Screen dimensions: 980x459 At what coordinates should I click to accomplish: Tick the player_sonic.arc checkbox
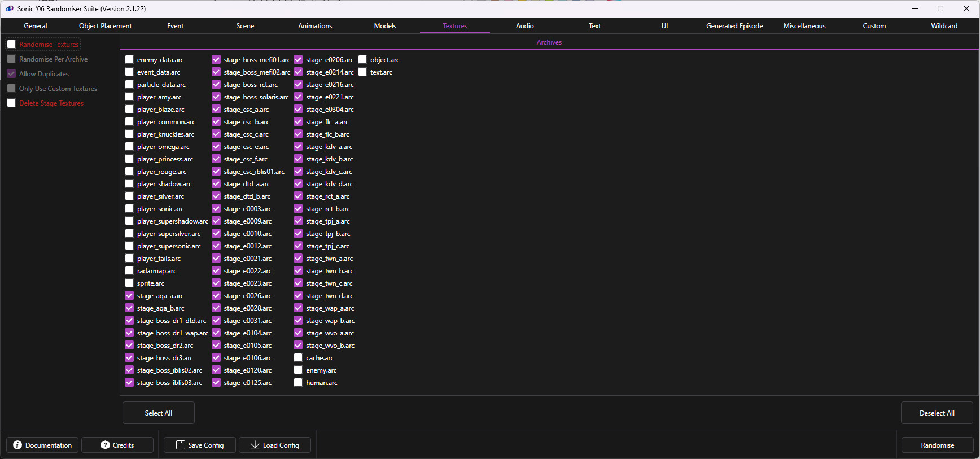pos(129,209)
